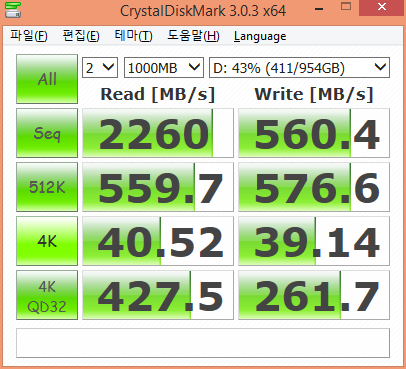This screenshot has height=369, width=406.
Task: Expand the D: 43% drive selection dropdown
Action: click(299, 68)
